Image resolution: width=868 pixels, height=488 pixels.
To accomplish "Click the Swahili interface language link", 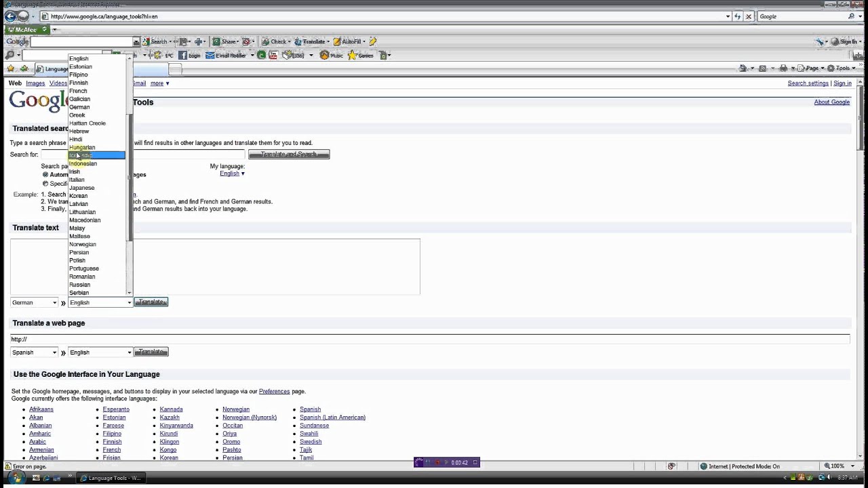I will [x=309, y=434].
